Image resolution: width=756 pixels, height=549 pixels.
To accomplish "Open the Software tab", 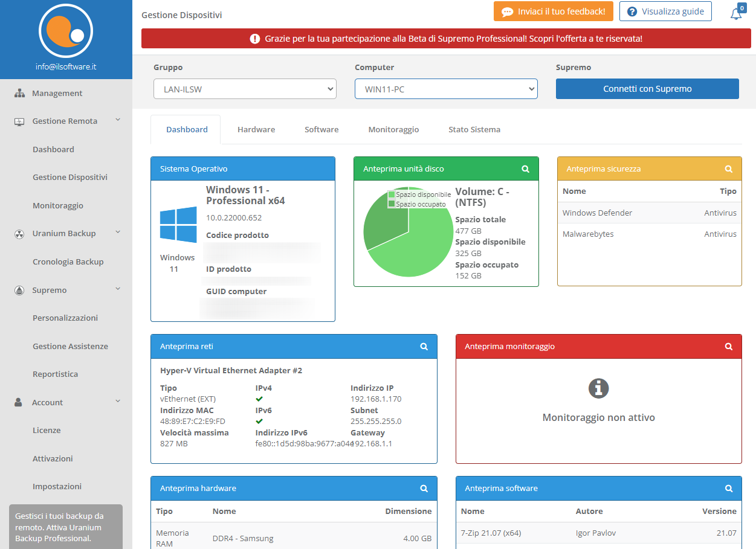I will (x=321, y=130).
